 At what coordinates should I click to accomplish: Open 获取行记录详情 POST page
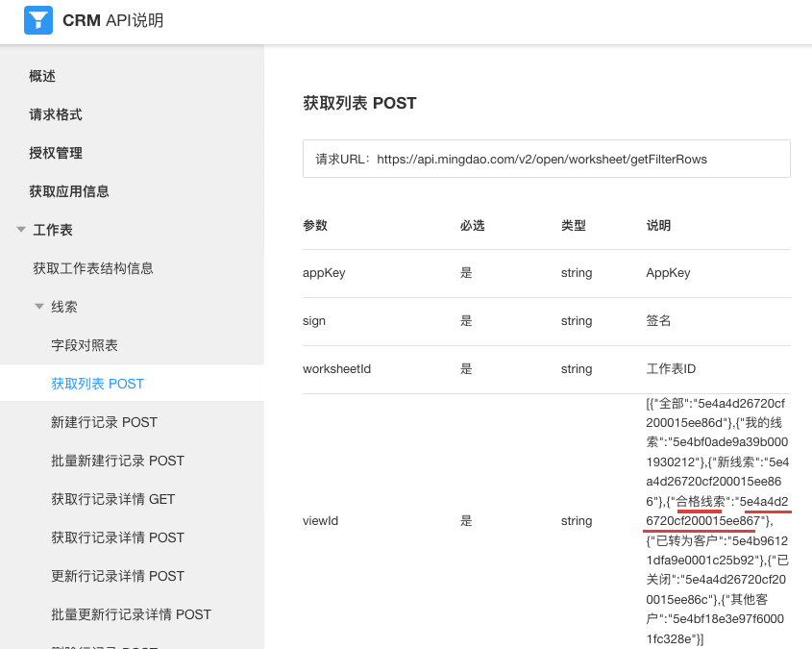pos(117,537)
